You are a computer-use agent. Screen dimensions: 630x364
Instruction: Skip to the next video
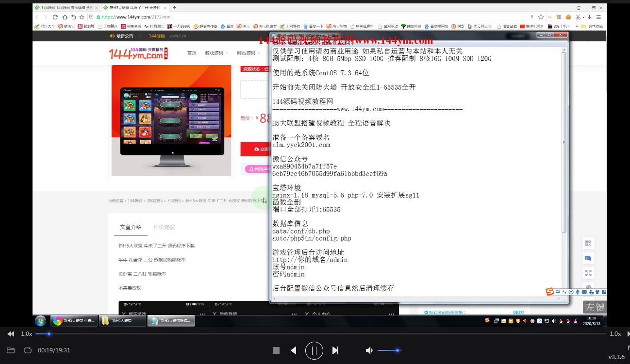pyautogui.click(x=335, y=350)
